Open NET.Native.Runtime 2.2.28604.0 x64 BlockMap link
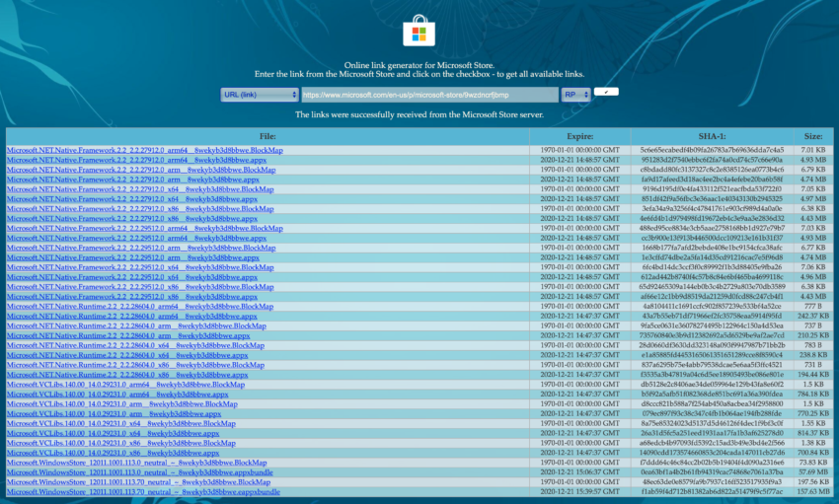The image size is (839, 504). 135,345
